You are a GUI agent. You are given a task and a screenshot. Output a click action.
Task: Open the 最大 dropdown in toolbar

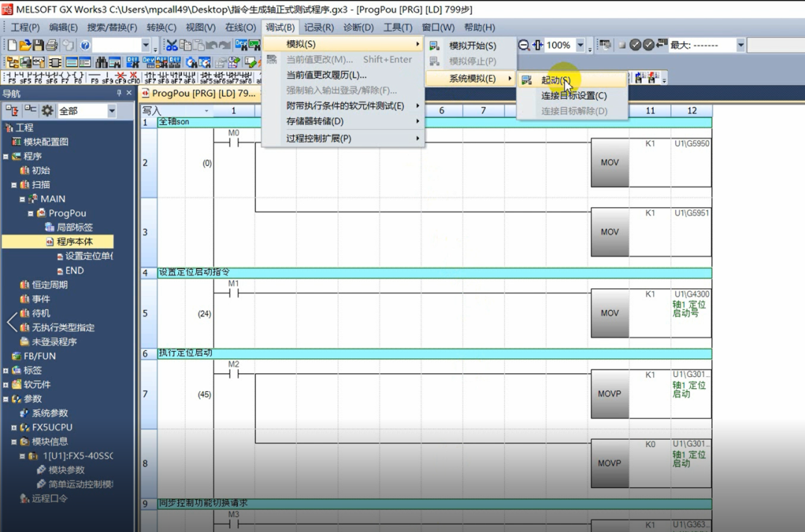(x=740, y=45)
